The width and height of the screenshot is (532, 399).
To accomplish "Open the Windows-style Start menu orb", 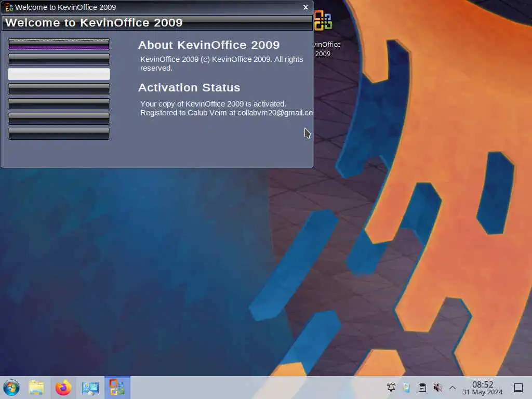I will 11,388.
